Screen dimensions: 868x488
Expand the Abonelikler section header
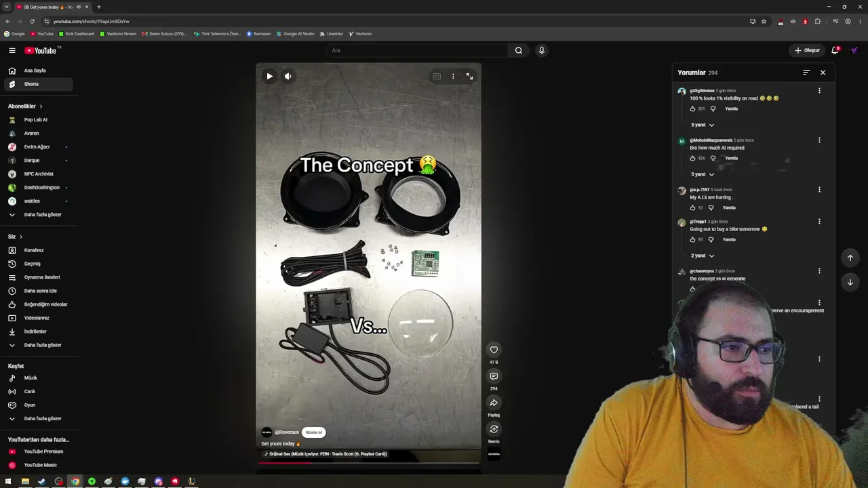pyautogui.click(x=25, y=106)
